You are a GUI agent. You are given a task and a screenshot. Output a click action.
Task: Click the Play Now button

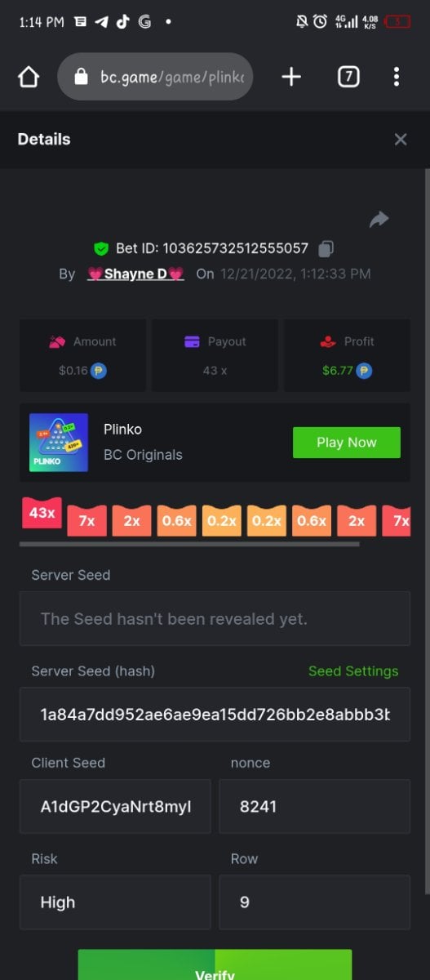[x=347, y=443]
